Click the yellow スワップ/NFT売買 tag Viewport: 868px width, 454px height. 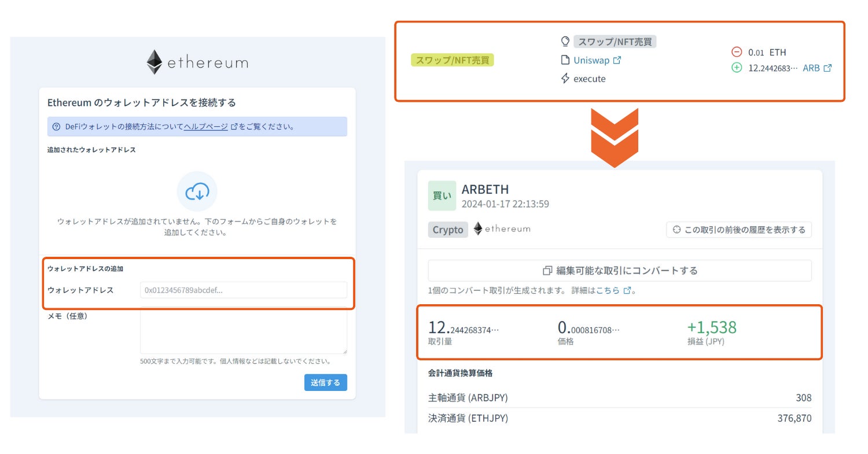coord(453,60)
